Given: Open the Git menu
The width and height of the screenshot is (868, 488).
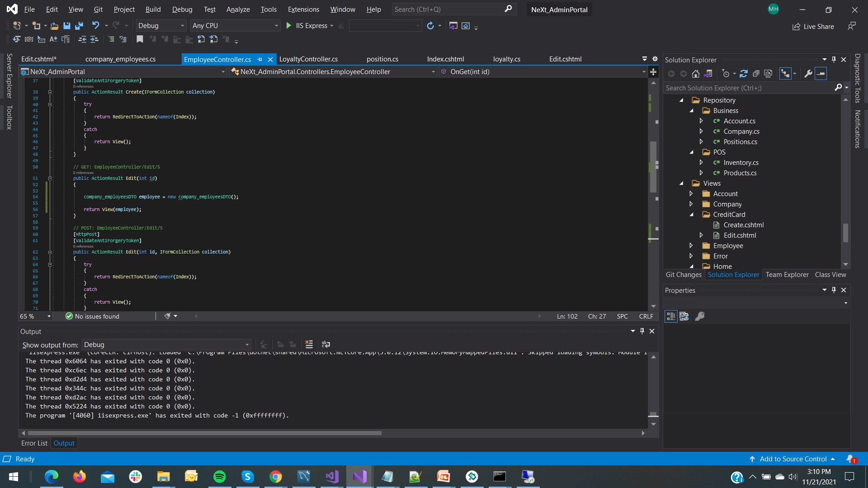Looking at the screenshot, I should click(x=98, y=9).
